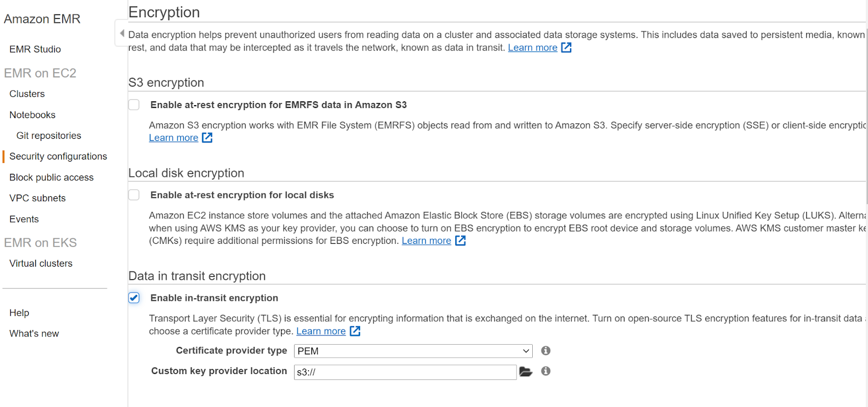Click info icon beside Custom key provider location
This screenshot has height=407, width=868.
(x=546, y=371)
